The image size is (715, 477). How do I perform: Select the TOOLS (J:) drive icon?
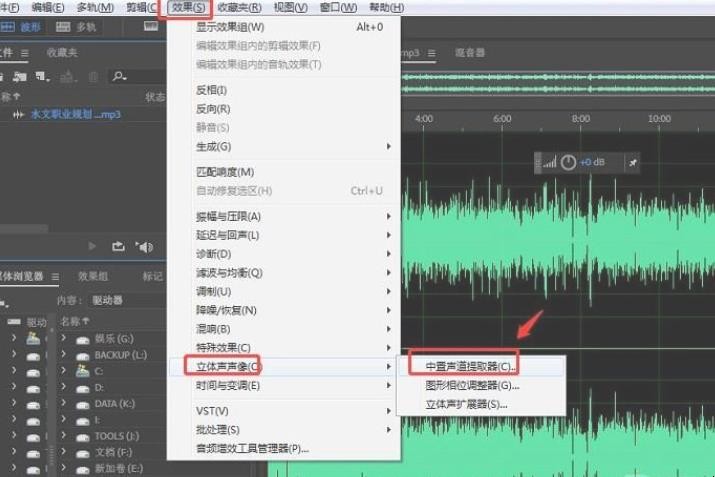[83, 438]
